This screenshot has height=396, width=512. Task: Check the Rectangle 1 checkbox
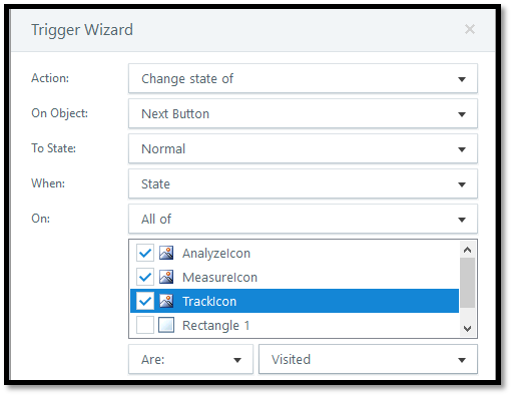click(145, 325)
